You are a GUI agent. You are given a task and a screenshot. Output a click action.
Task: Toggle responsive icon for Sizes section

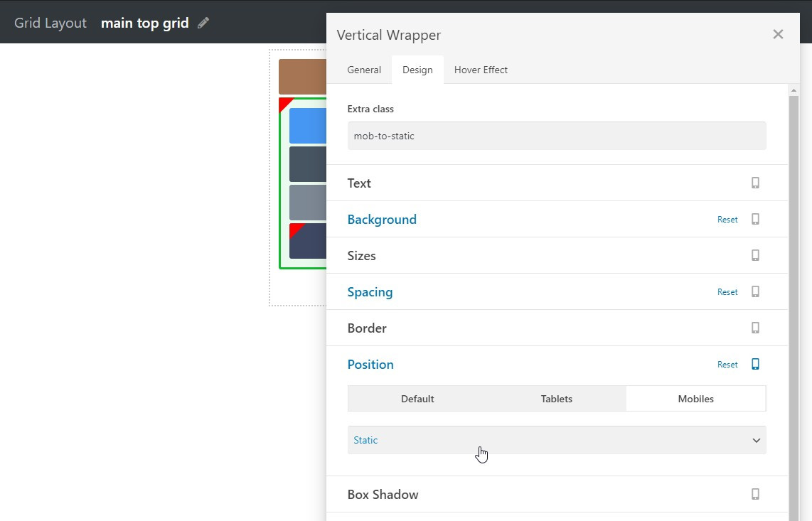click(756, 255)
